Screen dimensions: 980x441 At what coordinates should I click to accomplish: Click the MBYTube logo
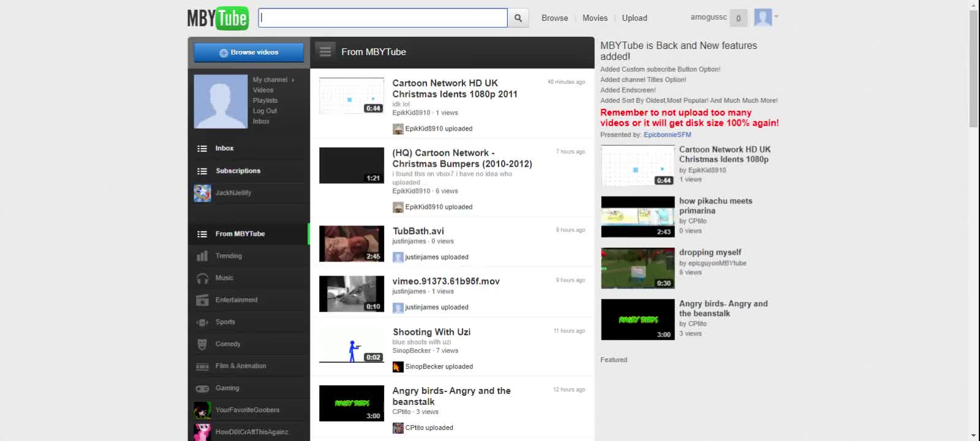click(217, 18)
